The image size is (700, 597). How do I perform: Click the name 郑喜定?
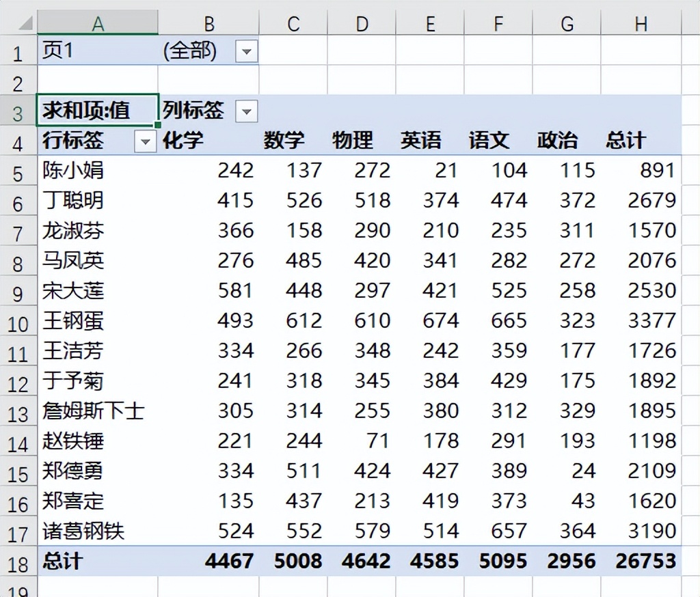click(x=73, y=501)
